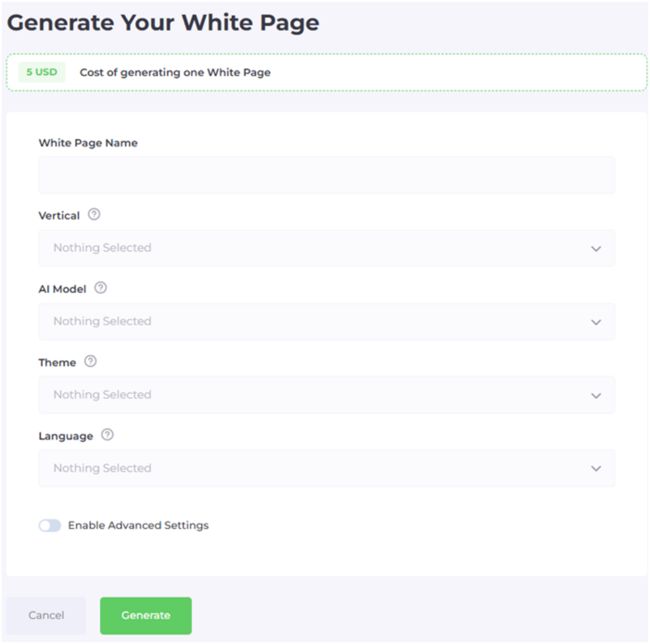650x644 pixels.
Task: Click the help icon beside Vertical
Action: [94, 214]
